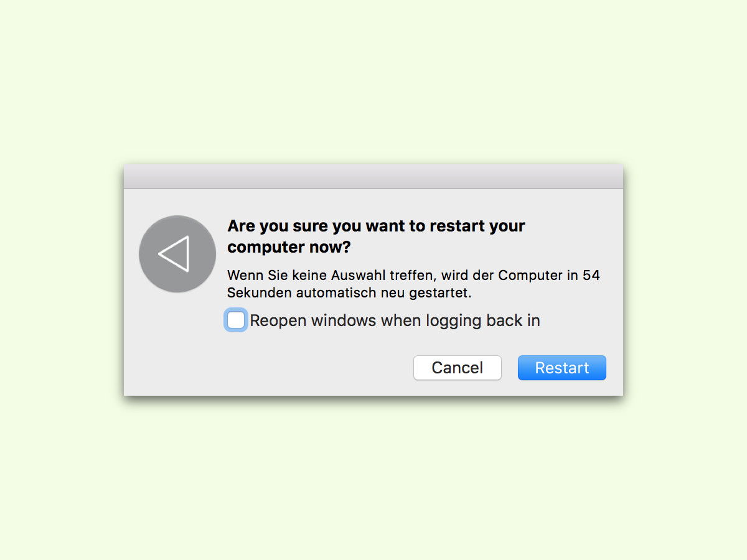Click the bold 'Are you sure' heading line
The width and height of the screenshot is (747, 560).
coord(376,226)
